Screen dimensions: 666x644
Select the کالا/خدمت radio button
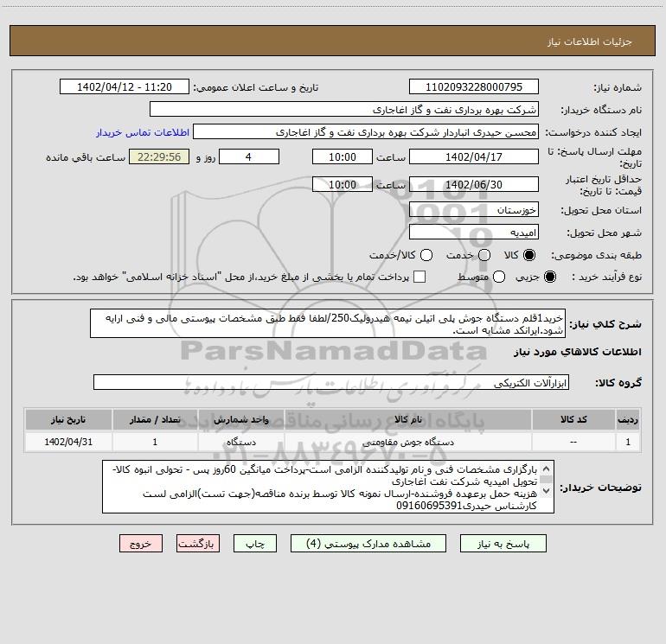pyautogui.click(x=426, y=255)
